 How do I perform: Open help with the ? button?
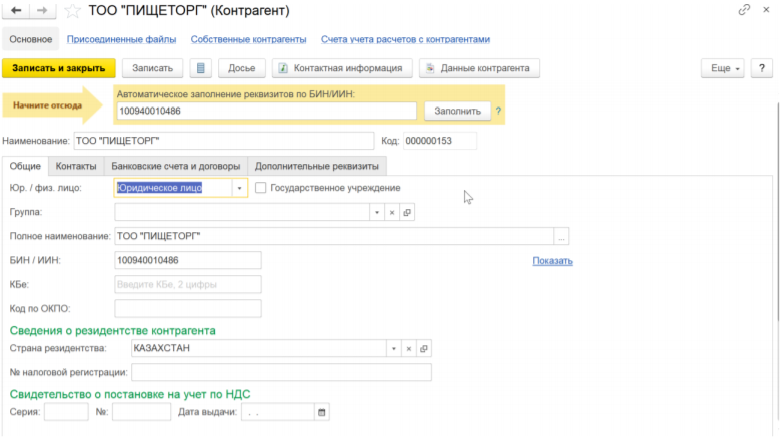[x=762, y=68]
